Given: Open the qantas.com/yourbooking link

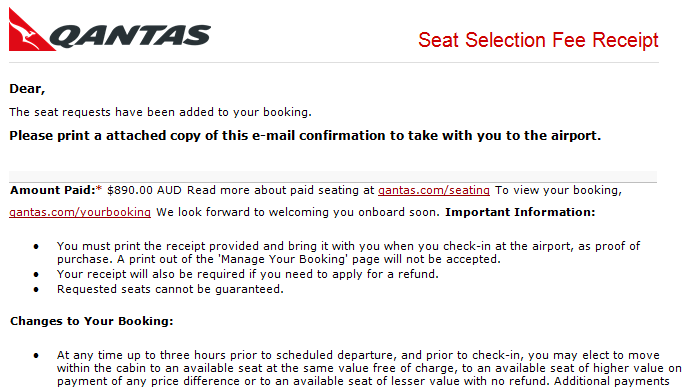Looking at the screenshot, I should pyautogui.click(x=80, y=212).
